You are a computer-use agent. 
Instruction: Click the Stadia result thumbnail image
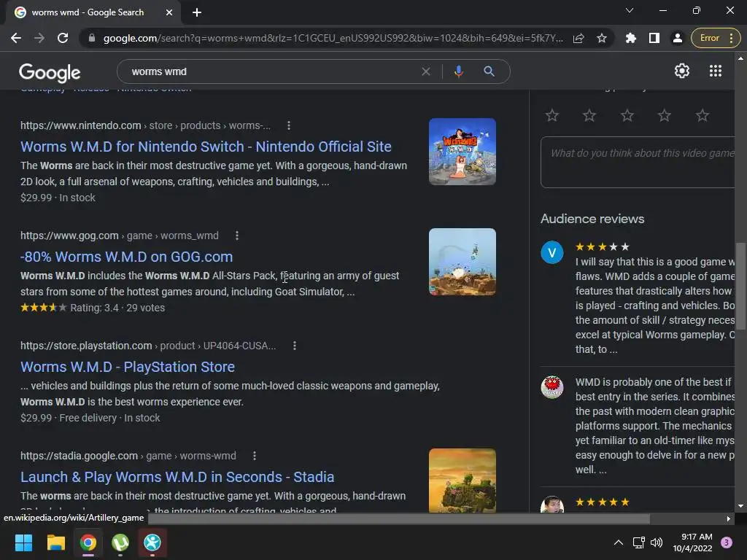462,481
